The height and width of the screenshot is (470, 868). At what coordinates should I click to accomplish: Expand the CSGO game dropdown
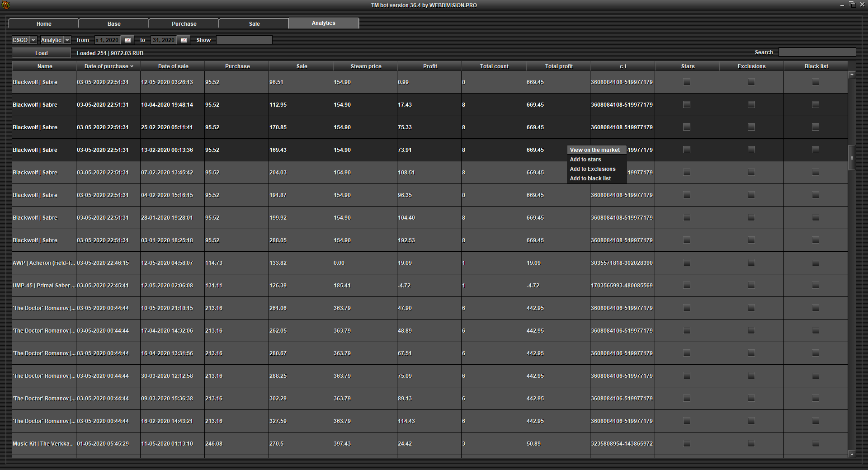tap(33, 40)
